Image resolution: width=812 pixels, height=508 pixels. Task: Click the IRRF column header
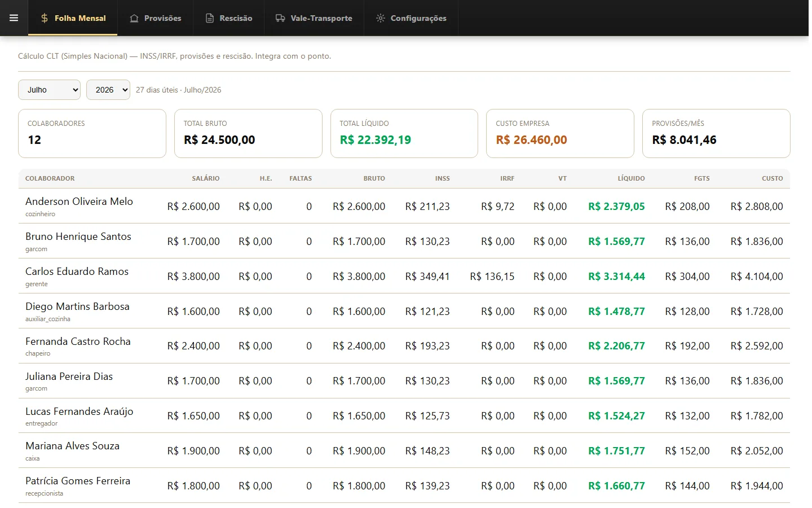[507, 178]
